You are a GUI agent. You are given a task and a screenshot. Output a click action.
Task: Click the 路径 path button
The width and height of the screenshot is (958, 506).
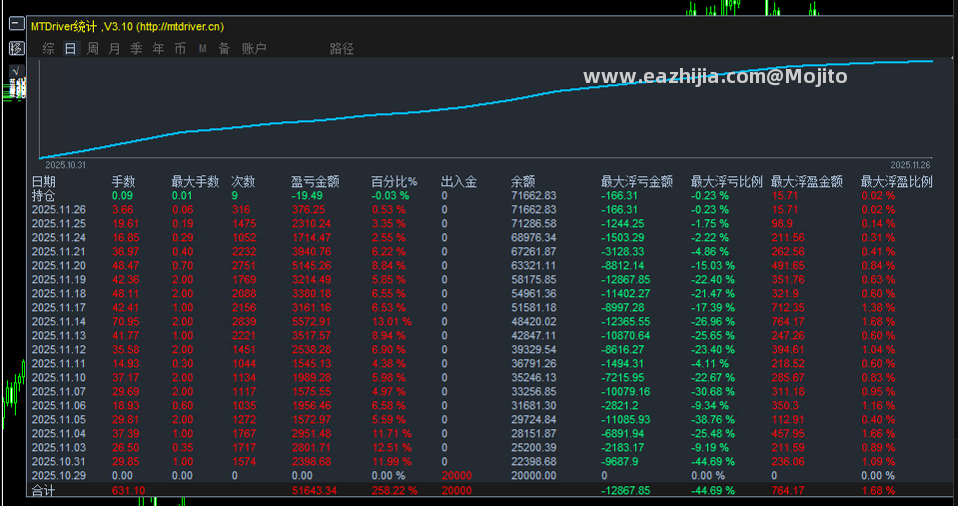click(x=342, y=49)
